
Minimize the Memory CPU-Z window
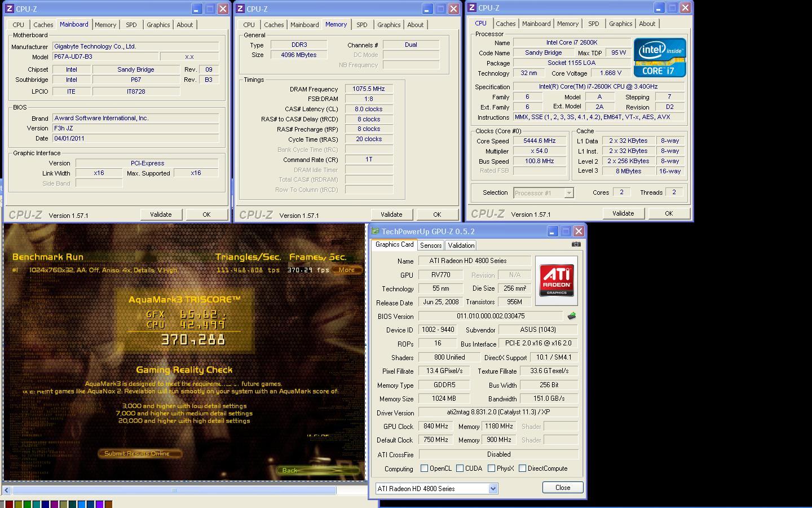pyautogui.click(x=427, y=9)
